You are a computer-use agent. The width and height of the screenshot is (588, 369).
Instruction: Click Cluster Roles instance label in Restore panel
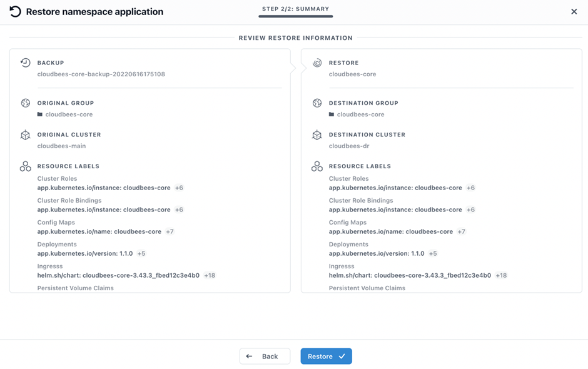point(395,188)
